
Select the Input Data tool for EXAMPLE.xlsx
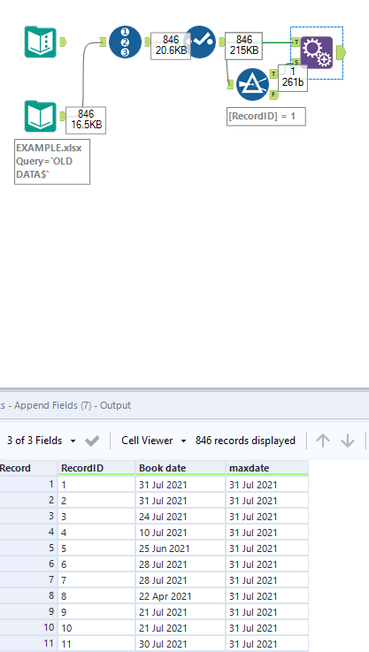pos(40,116)
